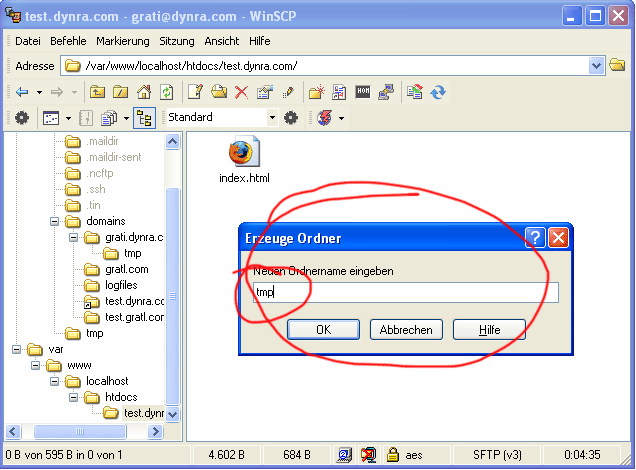Image resolution: width=636 pixels, height=470 pixels.
Task: Click the new folder name input field
Action: coord(404,292)
